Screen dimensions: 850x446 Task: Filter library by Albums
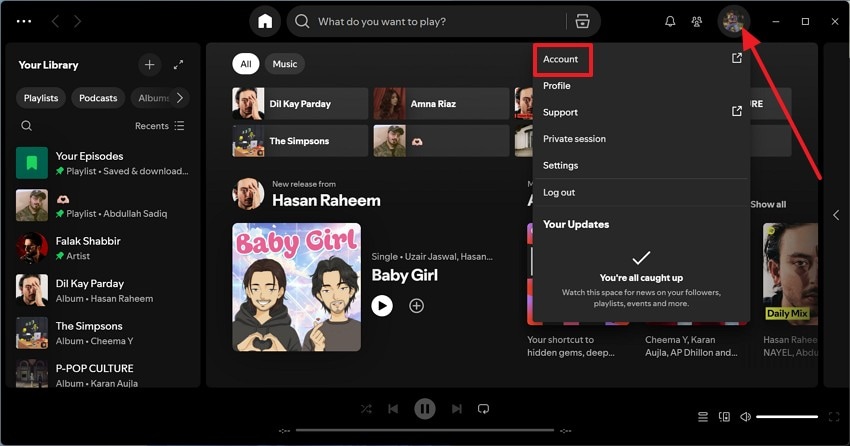[x=152, y=98]
